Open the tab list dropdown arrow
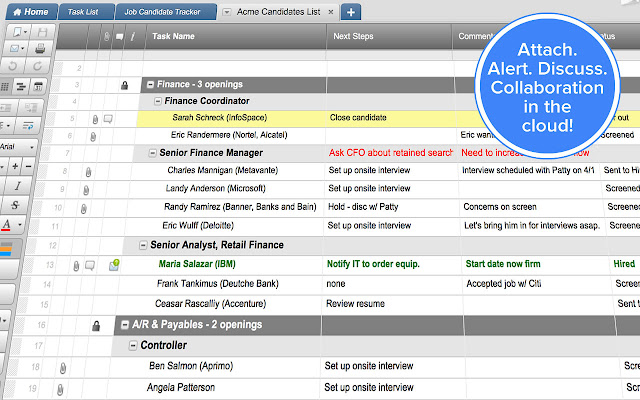Viewport: 640px width, 400px height. pos(226,12)
